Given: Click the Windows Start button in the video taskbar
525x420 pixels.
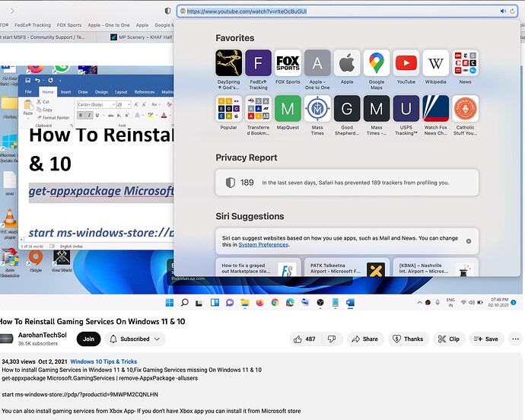Looking at the screenshot, I should pyautogui.click(x=170, y=303).
